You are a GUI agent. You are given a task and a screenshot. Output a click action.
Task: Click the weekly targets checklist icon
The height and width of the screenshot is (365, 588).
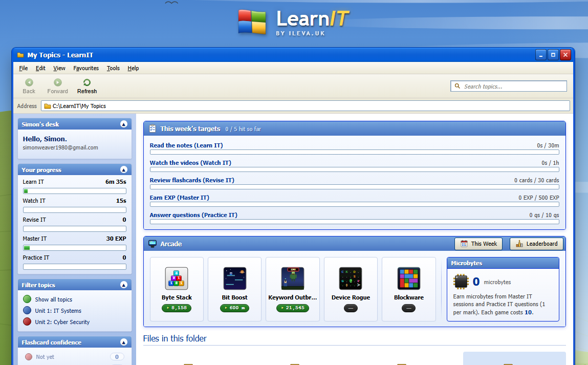153,128
